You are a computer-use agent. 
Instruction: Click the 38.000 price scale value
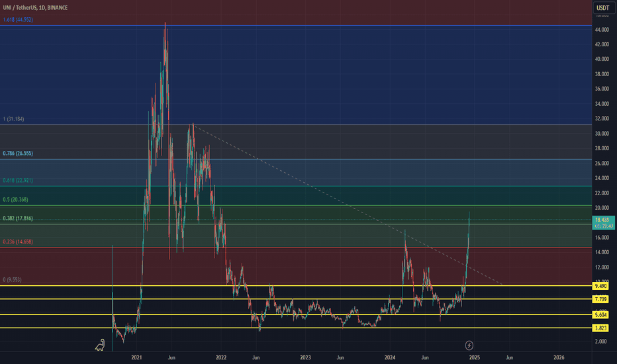click(602, 74)
